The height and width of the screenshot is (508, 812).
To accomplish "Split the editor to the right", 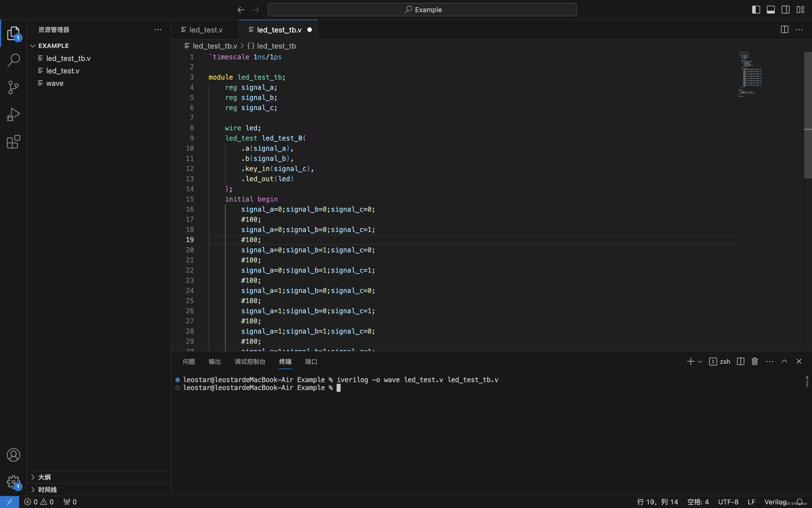I will coord(784,30).
